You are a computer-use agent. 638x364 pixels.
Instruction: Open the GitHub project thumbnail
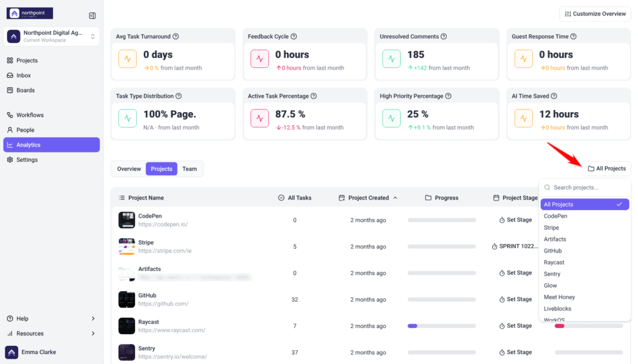tap(126, 299)
